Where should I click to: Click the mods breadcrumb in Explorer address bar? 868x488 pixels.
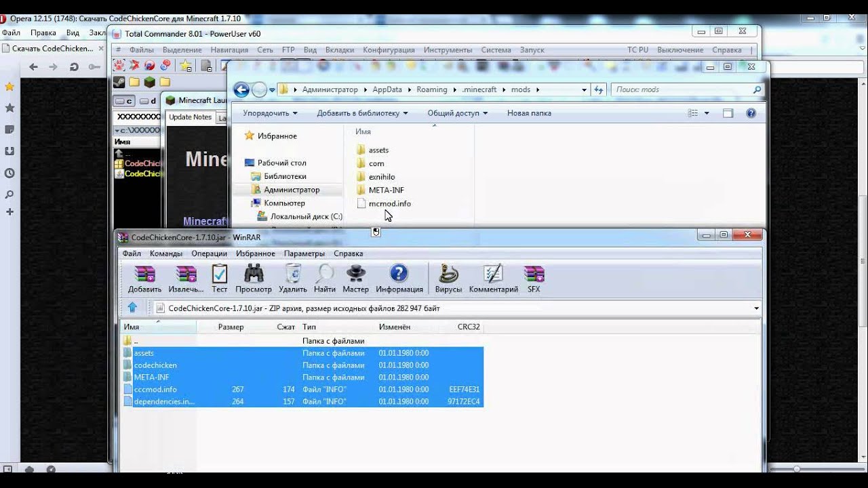click(521, 89)
